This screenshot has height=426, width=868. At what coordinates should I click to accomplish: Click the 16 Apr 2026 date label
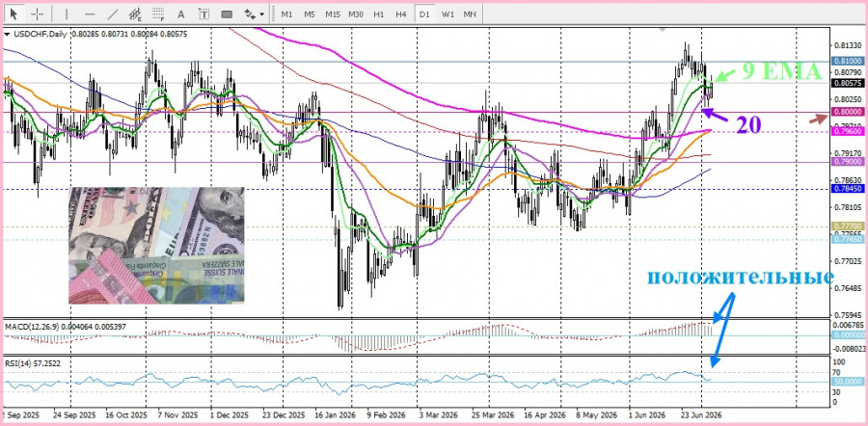tap(544, 414)
